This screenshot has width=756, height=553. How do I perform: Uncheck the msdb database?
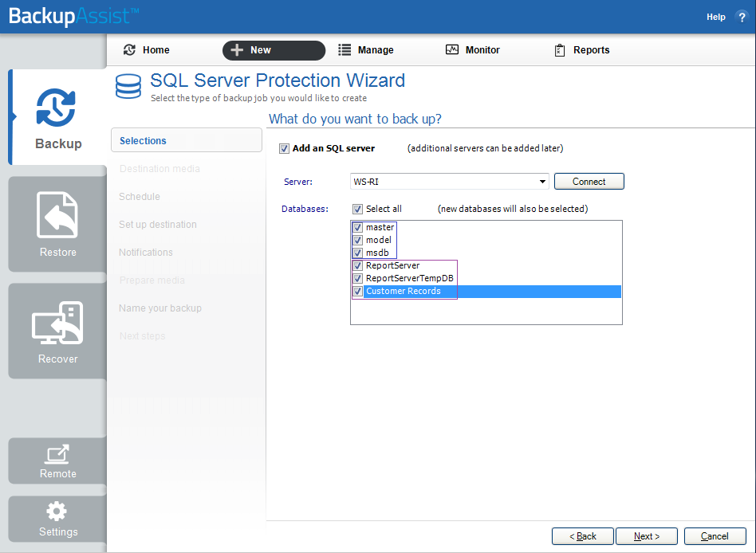pos(357,253)
